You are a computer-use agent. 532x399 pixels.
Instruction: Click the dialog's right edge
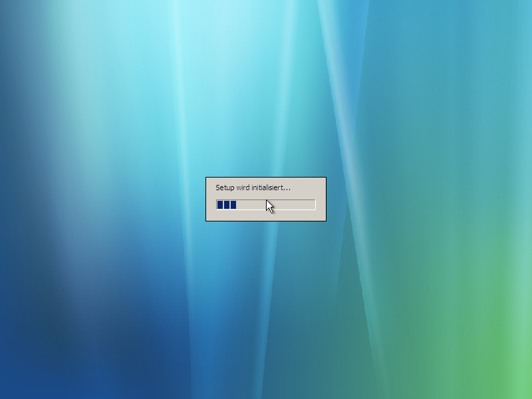tap(325, 199)
